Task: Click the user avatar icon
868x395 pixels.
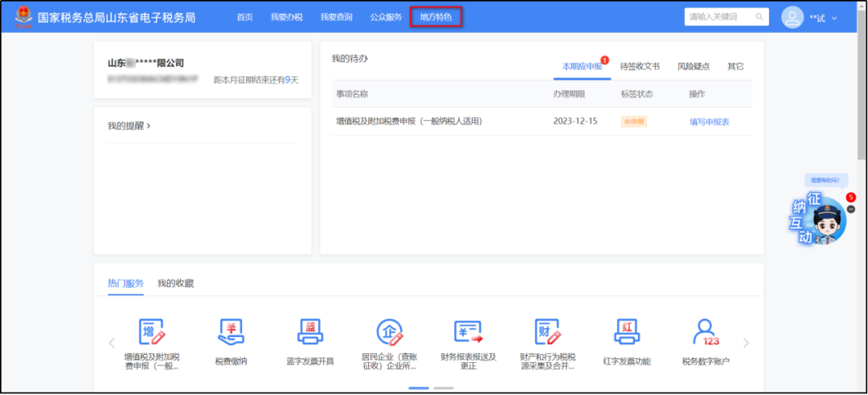Action: [792, 17]
